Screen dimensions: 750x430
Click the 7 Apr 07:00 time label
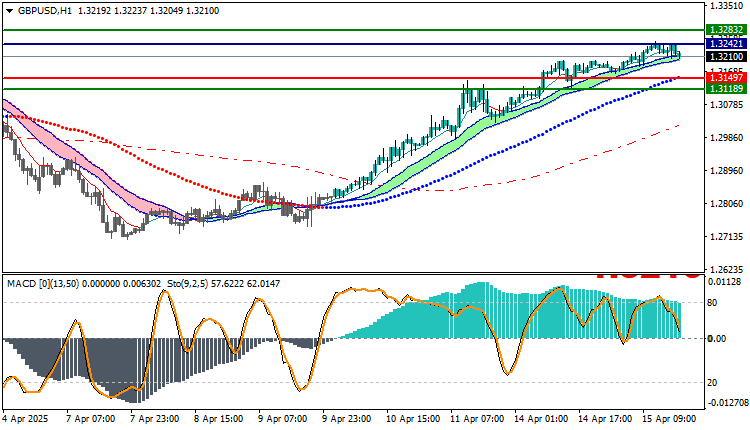[91, 419]
